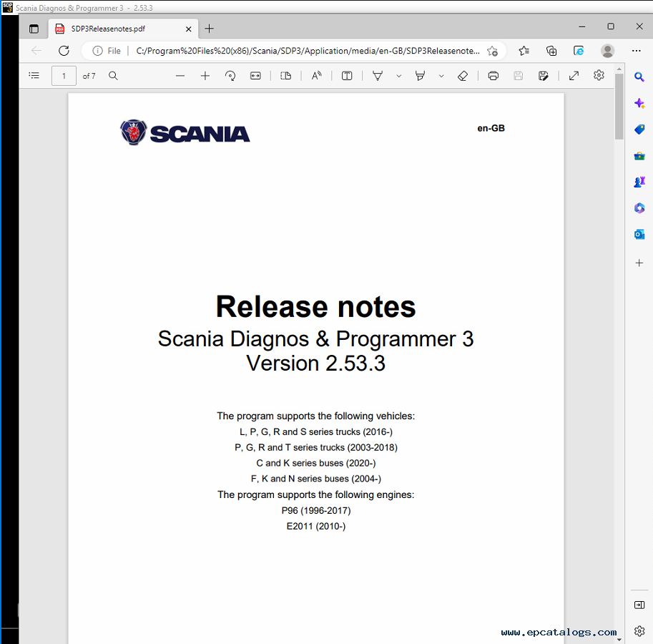Click the vertical scrollbar thumb

(619, 107)
